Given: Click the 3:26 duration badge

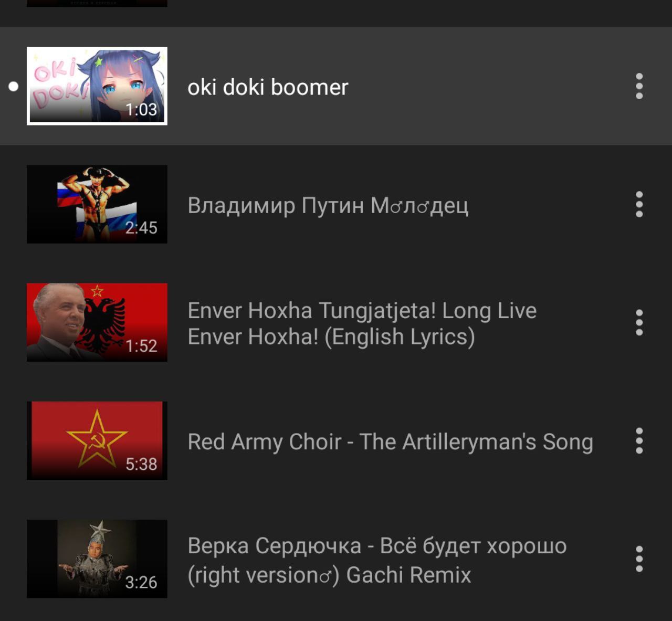Looking at the screenshot, I should click(x=141, y=582).
